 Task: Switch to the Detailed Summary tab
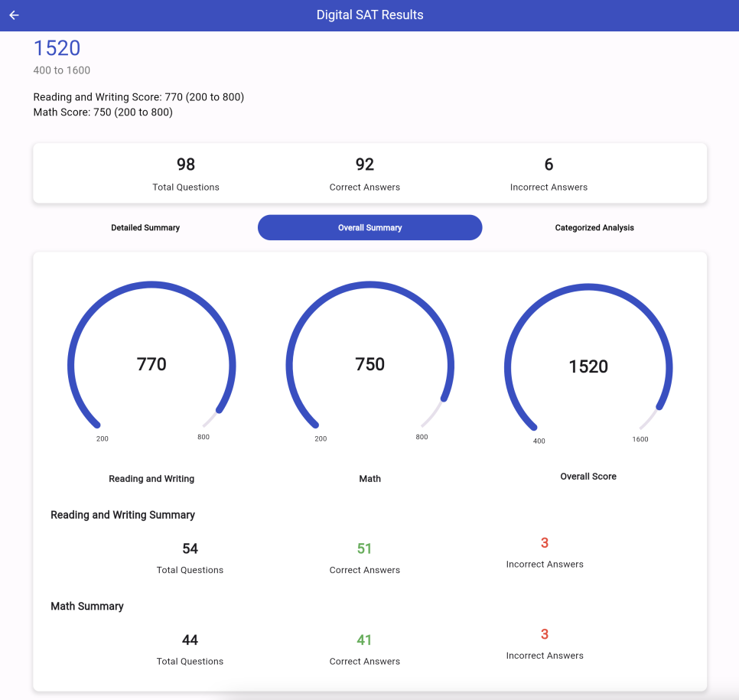coord(145,228)
